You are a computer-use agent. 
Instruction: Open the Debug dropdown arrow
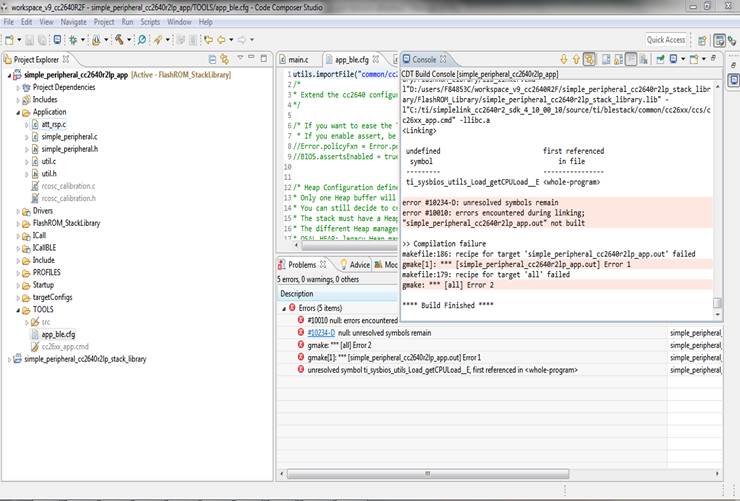point(83,40)
